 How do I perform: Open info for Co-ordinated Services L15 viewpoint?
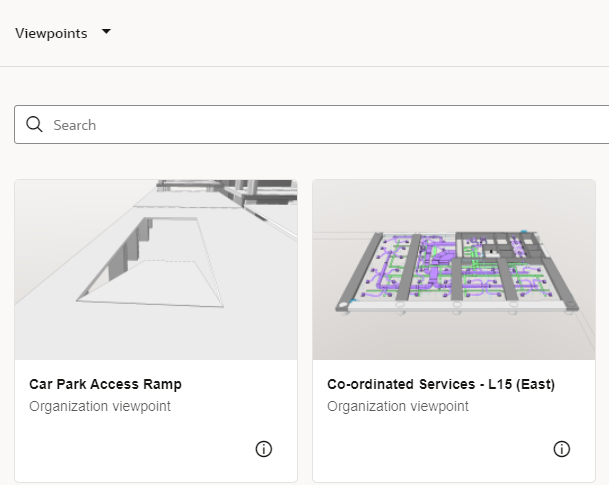(x=562, y=449)
